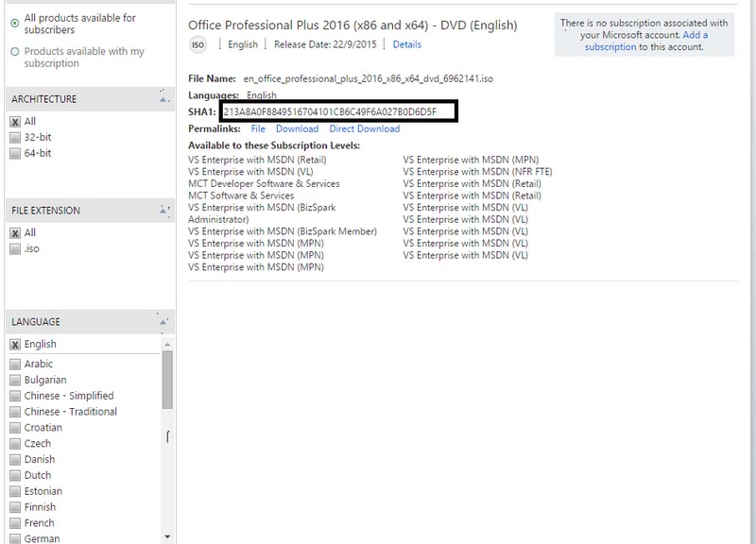Collapse the LANGUAGE filter section
The height and width of the screenshot is (544, 756).
[x=163, y=322]
